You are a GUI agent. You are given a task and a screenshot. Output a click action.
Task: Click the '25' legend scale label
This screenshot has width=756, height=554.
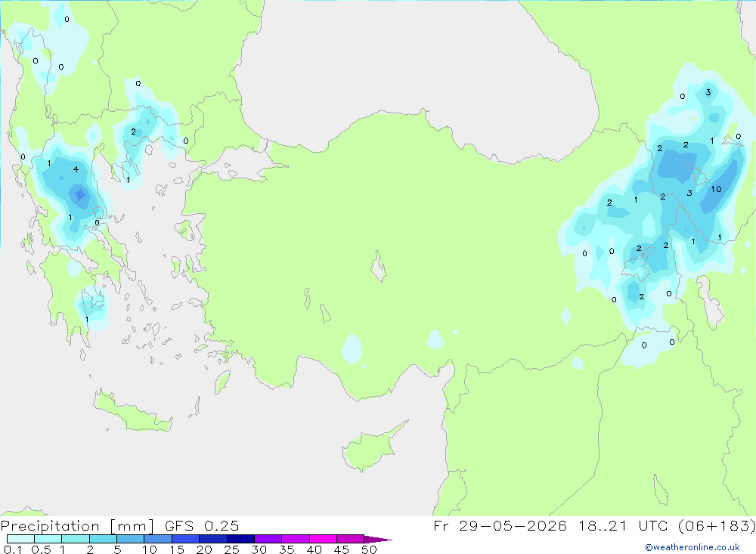pyautogui.click(x=231, y=549)
